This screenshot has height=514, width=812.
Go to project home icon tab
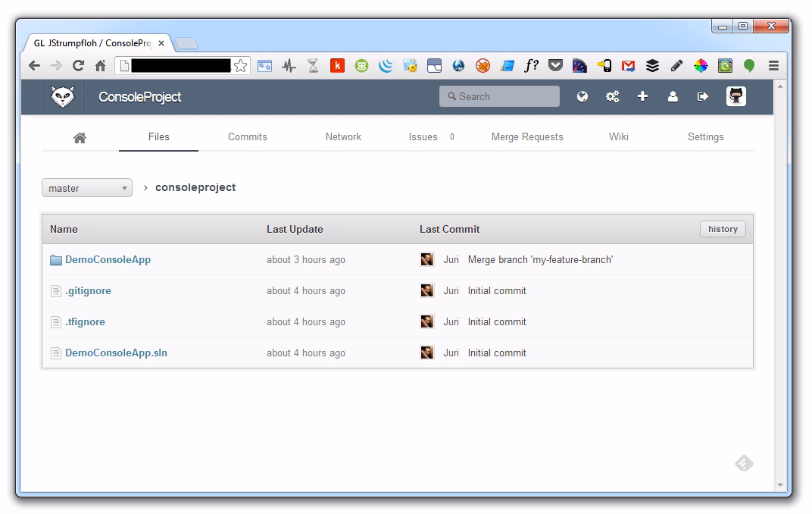(x=80, y=137)
